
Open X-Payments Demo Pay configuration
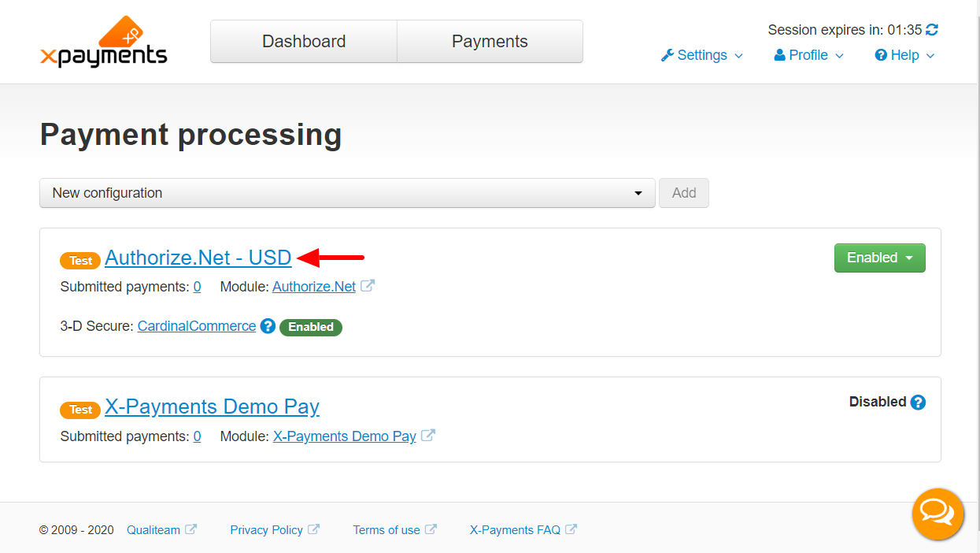[212, 406]
